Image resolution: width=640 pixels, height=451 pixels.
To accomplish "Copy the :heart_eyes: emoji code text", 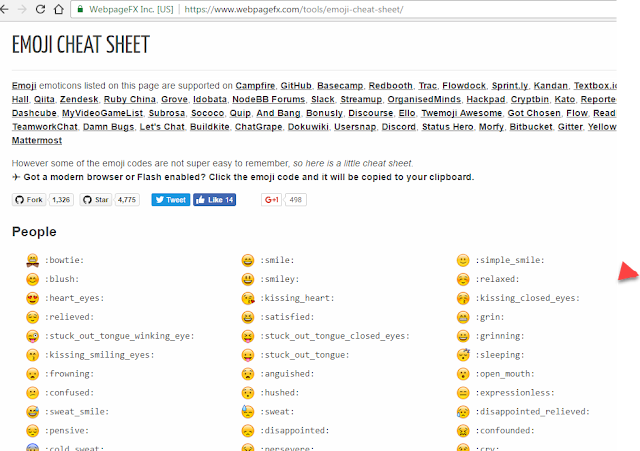I will [x=74, y=298].
